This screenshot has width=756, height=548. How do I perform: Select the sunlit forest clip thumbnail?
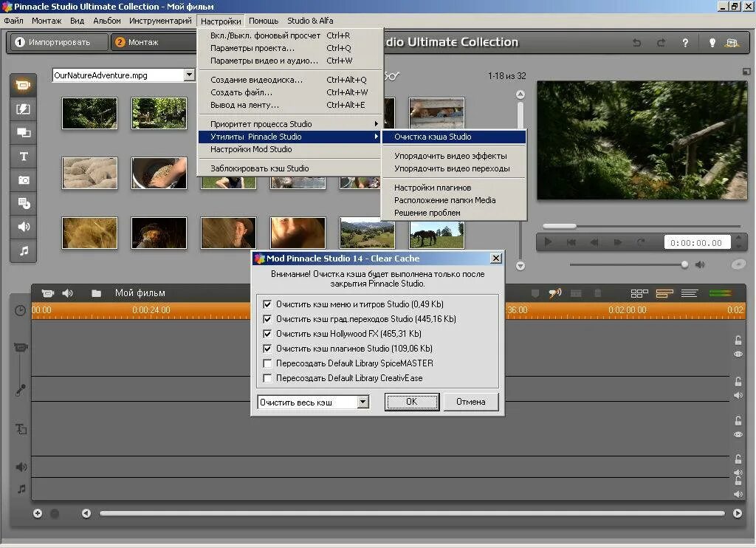coord(159,113)
